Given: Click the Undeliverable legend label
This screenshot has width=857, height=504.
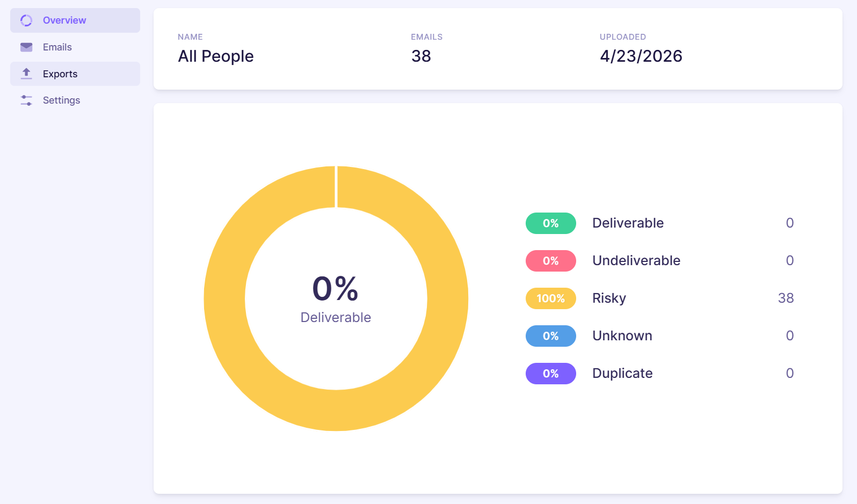Looking at the screenshot, I should [x=636, y=261].
